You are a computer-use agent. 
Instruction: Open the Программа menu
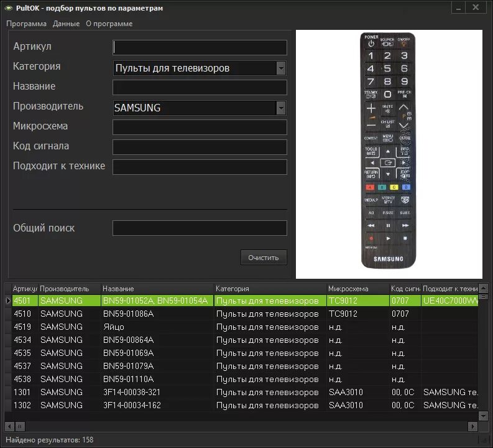26,24
